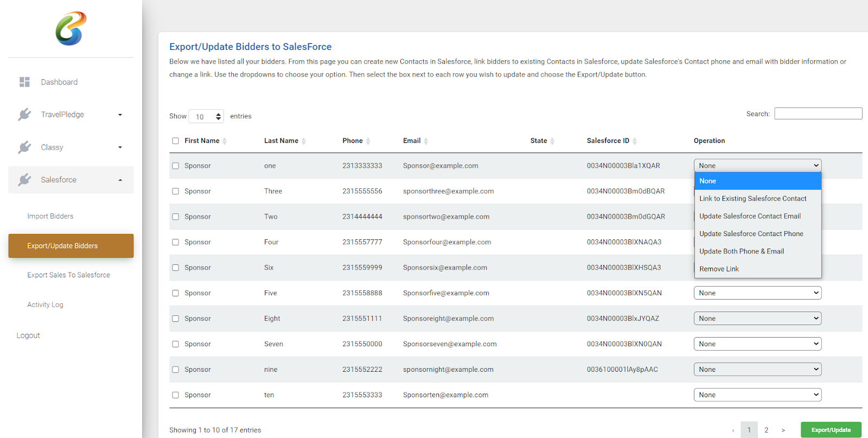Viewport: 868px width, 438px height.
Task: Change the Show entries count selector
Action: (x=206, y=116)
